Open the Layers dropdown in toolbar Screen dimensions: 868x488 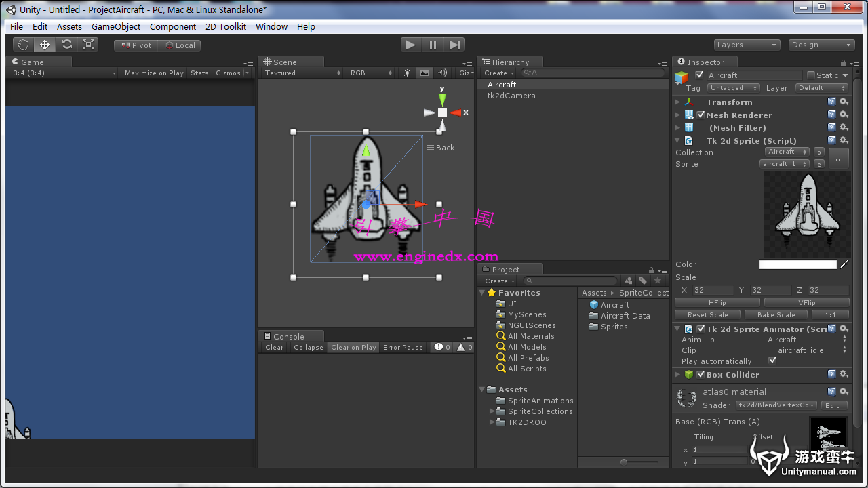[747, 45]
